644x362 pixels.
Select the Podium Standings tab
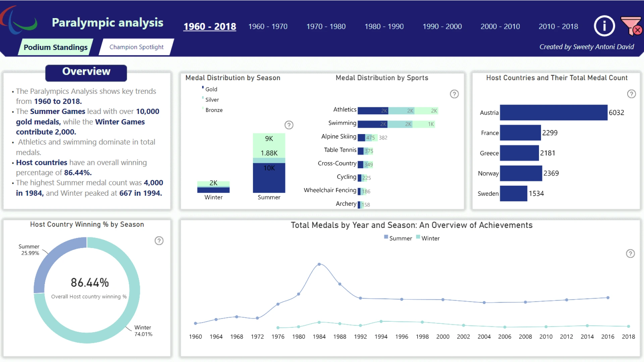click(x=55, y=47)
